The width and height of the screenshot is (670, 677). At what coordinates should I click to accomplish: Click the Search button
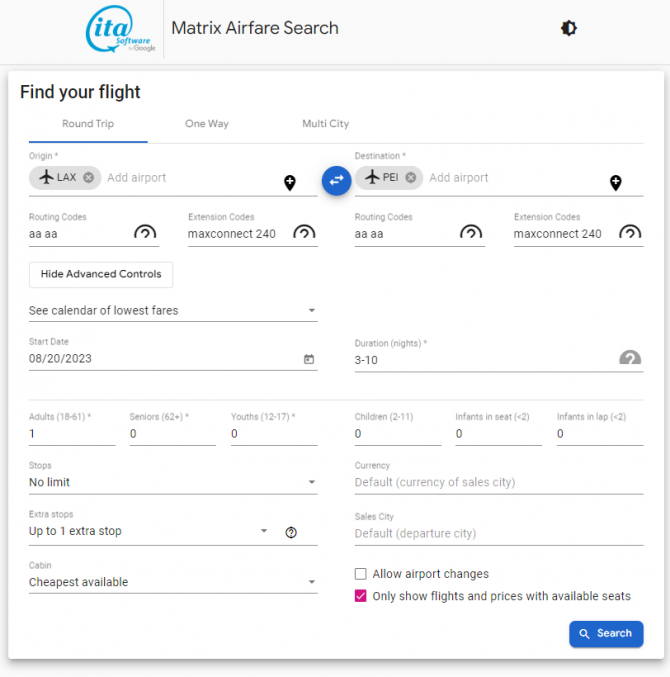(x=606, y=634)
